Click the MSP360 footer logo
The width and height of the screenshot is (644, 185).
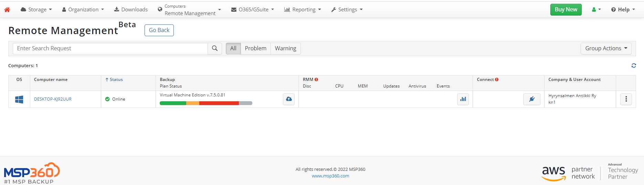pos(32,173)
